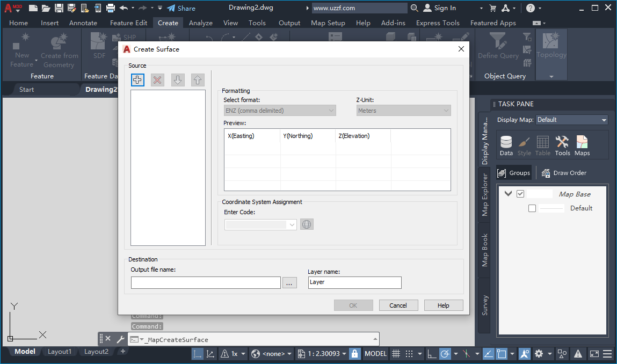The height and width of the screenshot is (364, 617).
Task: Click the Output file name field
Action: point(206,282)
